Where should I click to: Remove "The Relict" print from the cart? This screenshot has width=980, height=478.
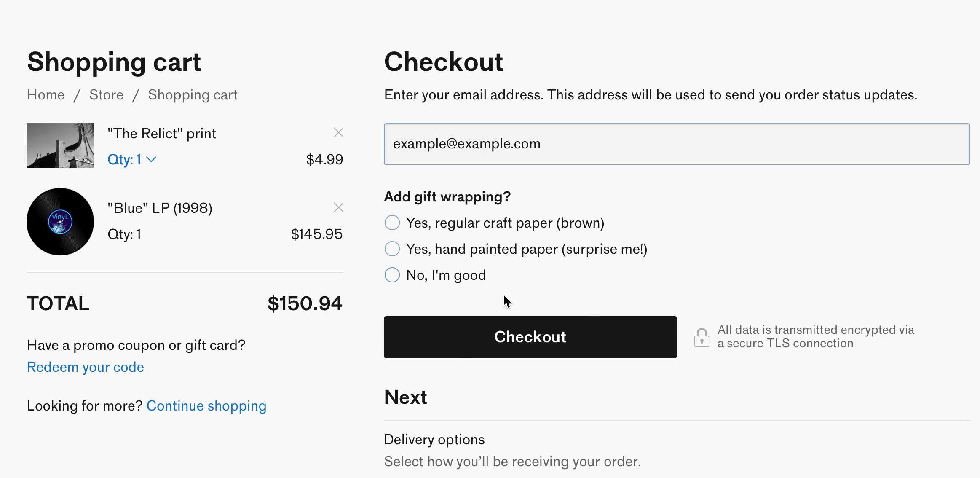click(338, 133)
